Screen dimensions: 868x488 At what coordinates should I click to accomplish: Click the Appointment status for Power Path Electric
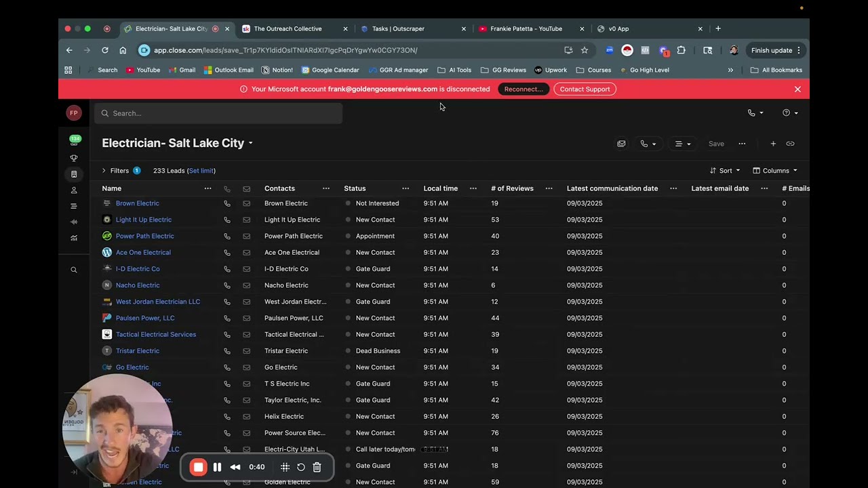375,236
